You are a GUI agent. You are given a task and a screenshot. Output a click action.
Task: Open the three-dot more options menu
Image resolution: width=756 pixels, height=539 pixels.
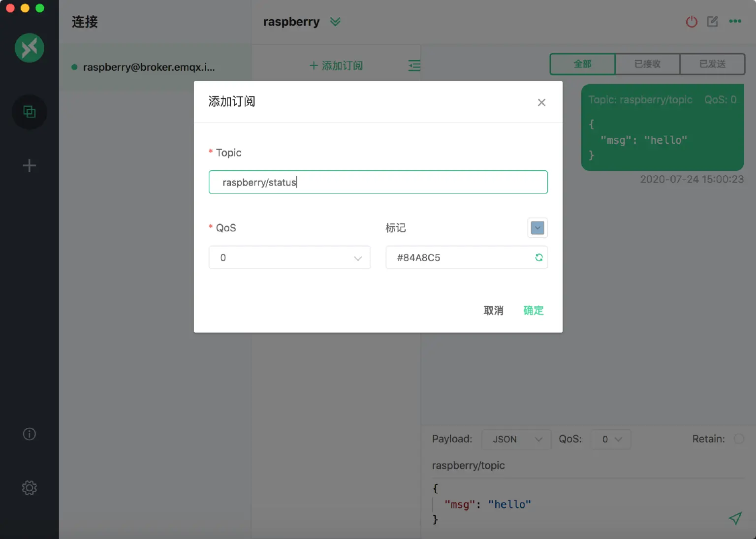pyautogui.click(x=735, y=21)
